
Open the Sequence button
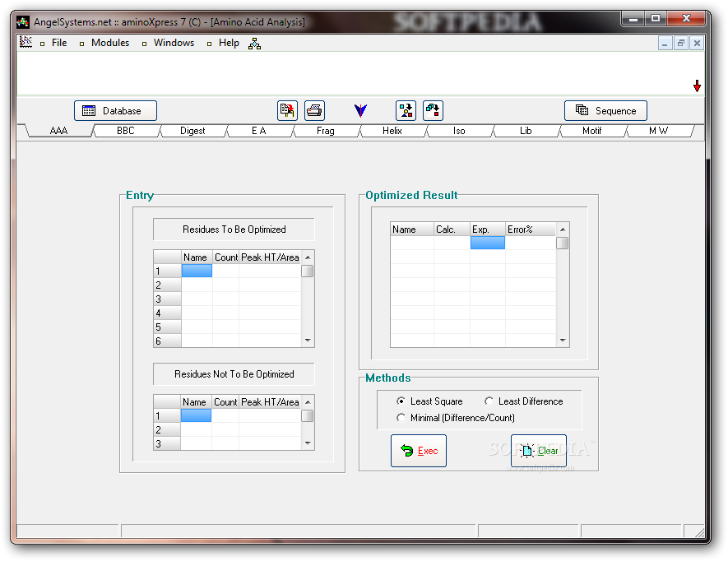(x=605, y=110)
